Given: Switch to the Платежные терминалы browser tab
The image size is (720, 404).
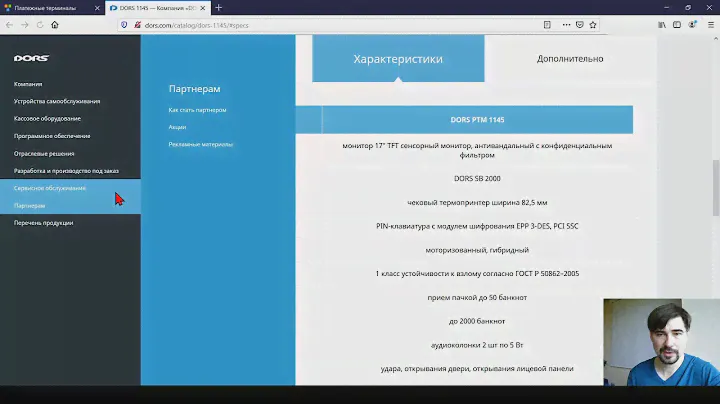Looking at the screenshot, I should point(50,7).
